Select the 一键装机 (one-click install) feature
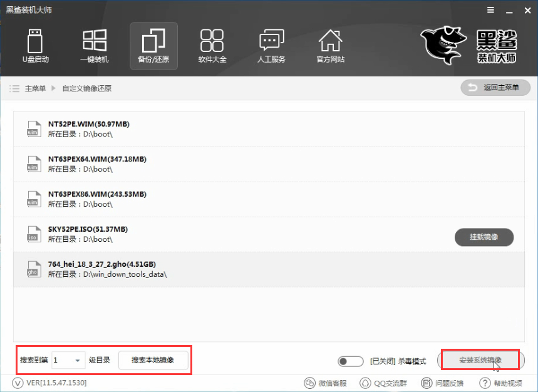Viewport: 538px width, 392px height. click(x=94, y=46)
